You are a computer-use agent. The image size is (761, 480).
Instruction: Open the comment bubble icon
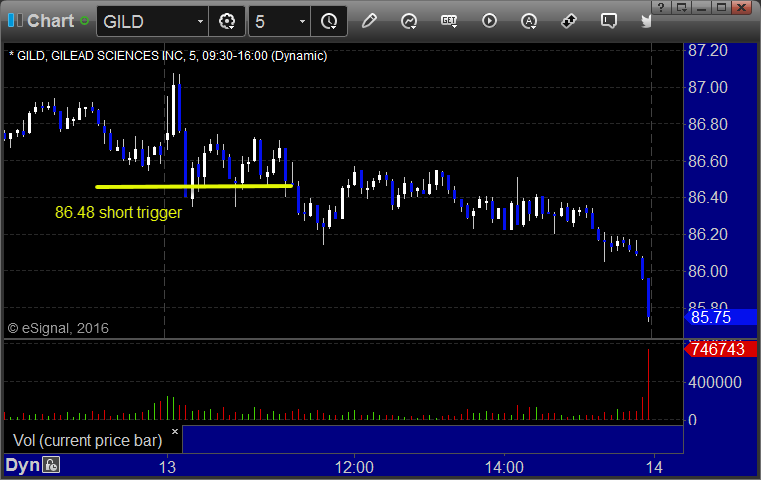(x=609, y=21)
